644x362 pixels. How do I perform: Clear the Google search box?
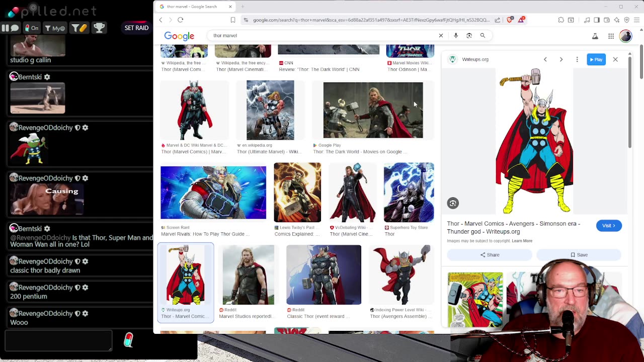point(441,36)
